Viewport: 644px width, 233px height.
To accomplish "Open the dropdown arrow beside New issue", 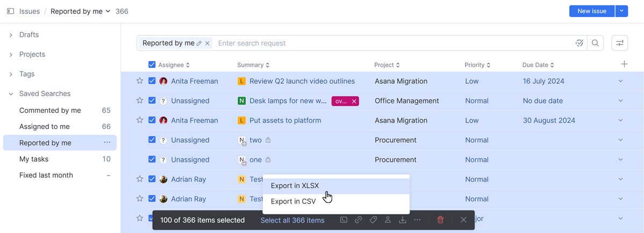I will [621, 11].
